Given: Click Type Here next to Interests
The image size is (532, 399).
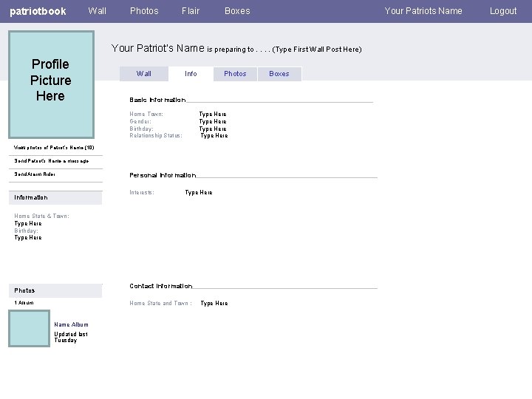Looking at the screenshot, I should [199, 192].
